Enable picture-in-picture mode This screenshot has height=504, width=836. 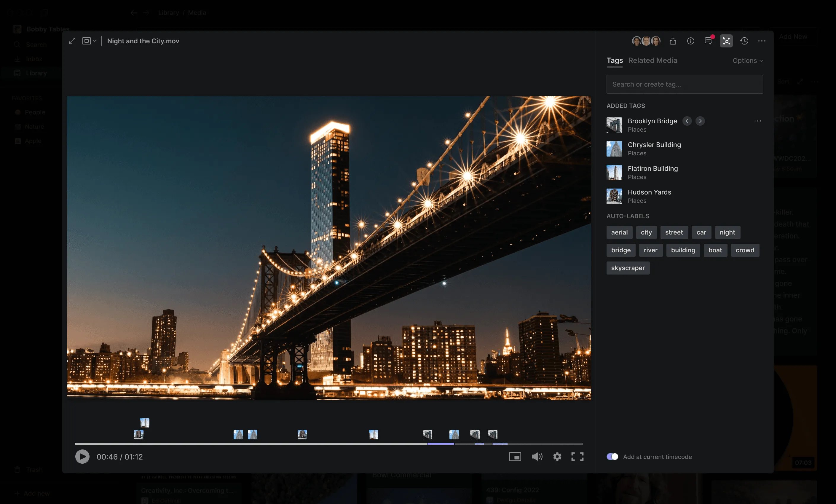pos(515,457)
